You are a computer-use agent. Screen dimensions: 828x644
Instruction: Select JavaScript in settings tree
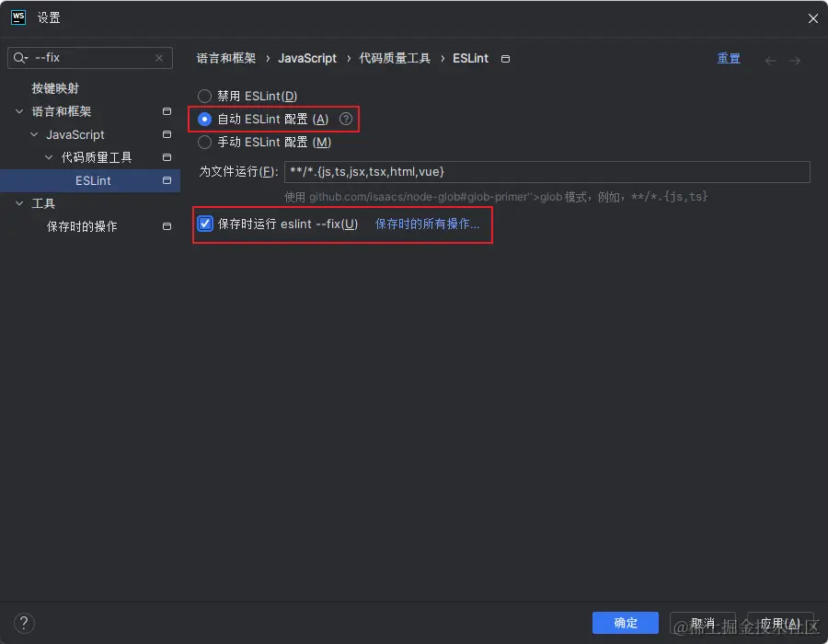[x=75, y=134]
